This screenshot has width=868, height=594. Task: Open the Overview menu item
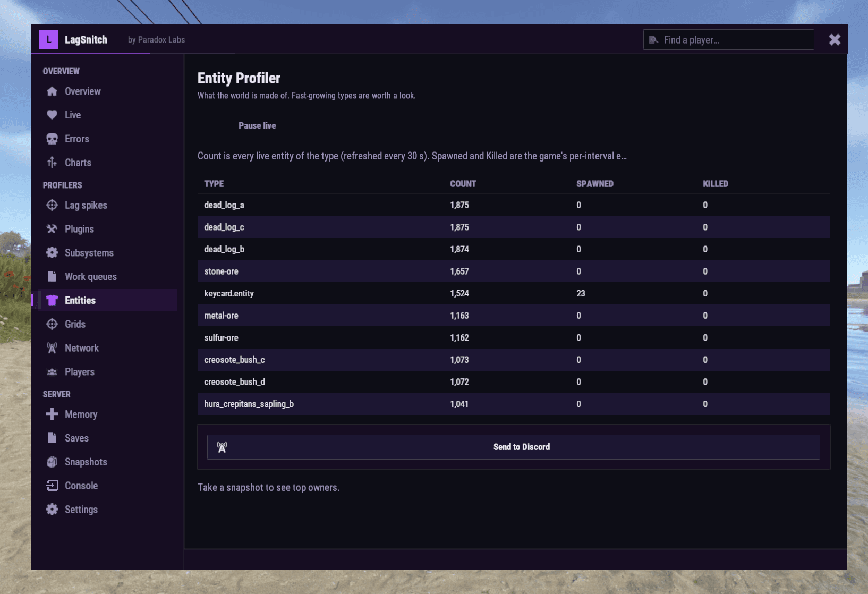(x=107, y=91)
